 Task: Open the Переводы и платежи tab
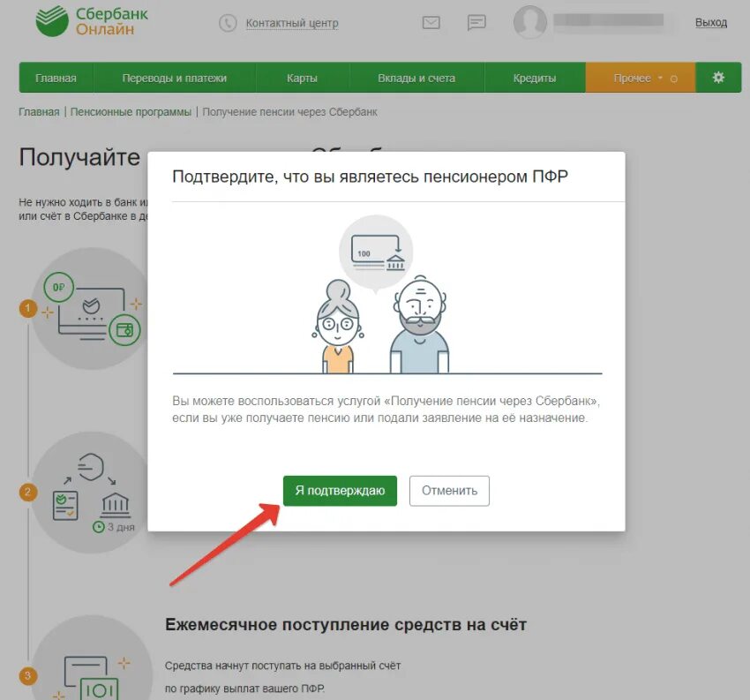175,78
